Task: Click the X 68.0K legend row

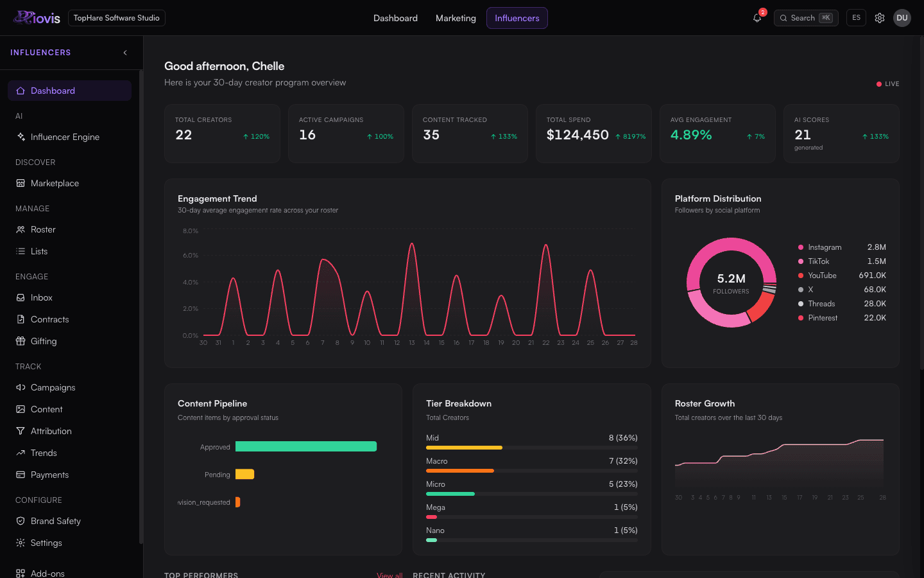Action: (x=842, y=290)
